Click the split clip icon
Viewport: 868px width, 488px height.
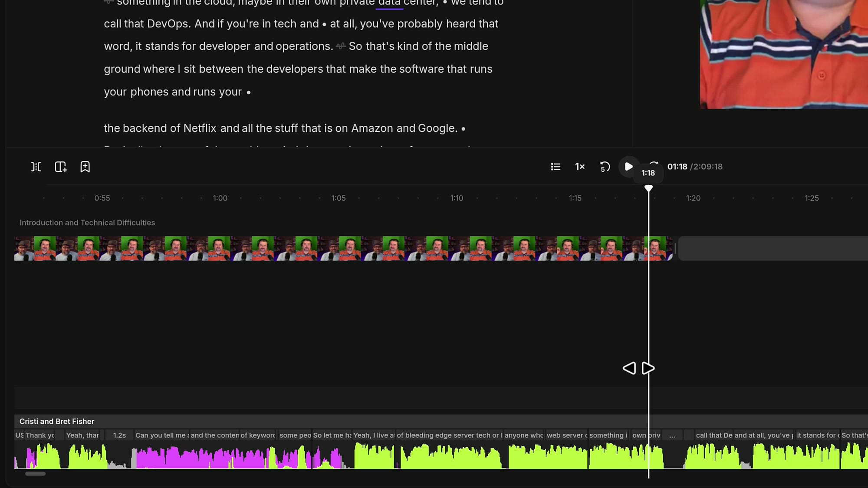(x=36, y=167)
